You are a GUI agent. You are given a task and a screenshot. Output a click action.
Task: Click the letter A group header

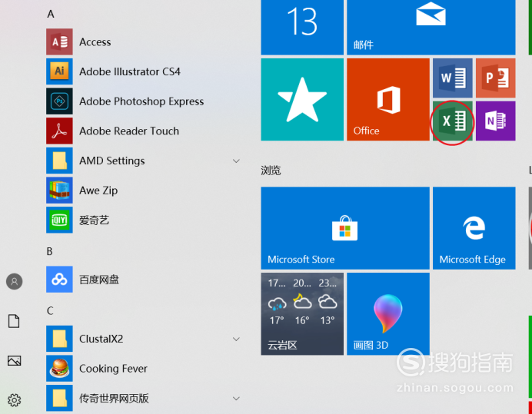coord(51,14)
